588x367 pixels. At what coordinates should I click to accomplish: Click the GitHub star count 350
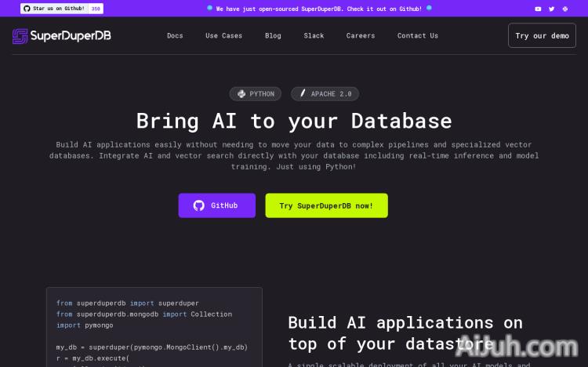click(x=96, y=9)
